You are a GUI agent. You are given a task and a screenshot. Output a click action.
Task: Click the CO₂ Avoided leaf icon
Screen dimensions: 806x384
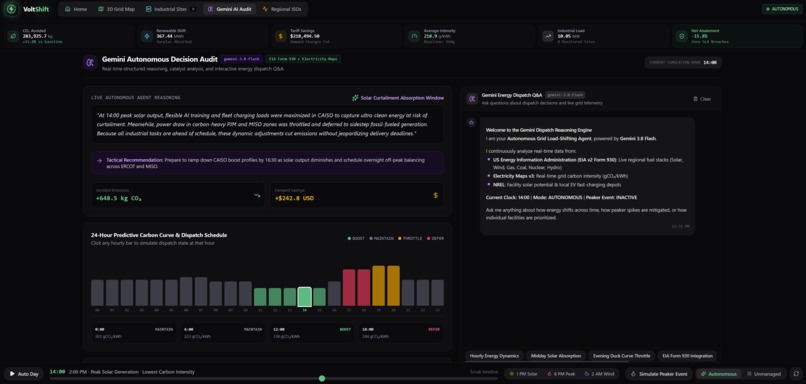pyautogui.click(x=12, y=36)
